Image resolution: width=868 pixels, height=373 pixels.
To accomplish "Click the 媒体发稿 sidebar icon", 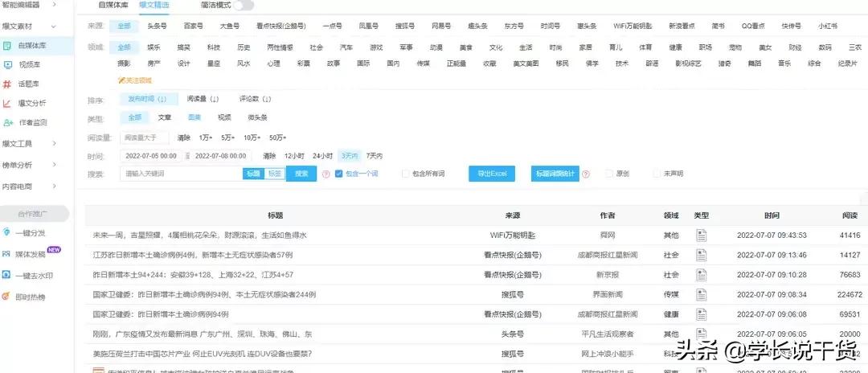I will 6,254.
